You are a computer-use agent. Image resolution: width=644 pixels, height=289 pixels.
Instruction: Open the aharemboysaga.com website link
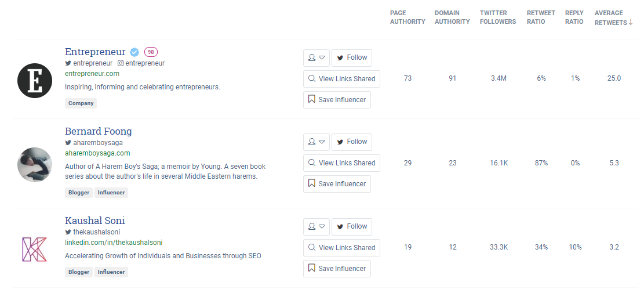coord(97,153)
